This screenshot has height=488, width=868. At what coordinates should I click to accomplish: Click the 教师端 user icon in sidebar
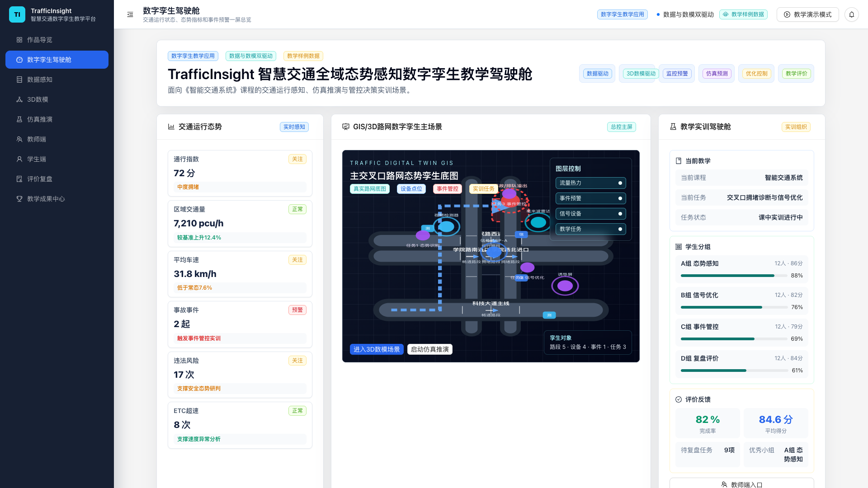[19, 139]
